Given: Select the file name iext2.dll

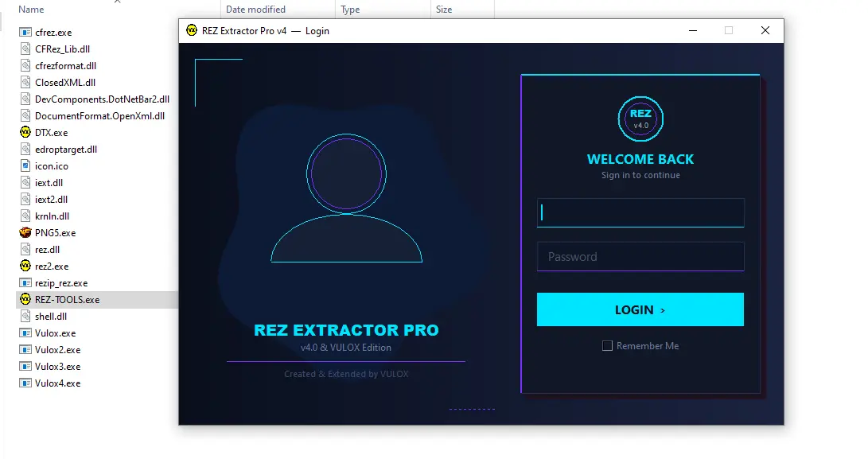Looking at the screenshot, I should [52, 200].
